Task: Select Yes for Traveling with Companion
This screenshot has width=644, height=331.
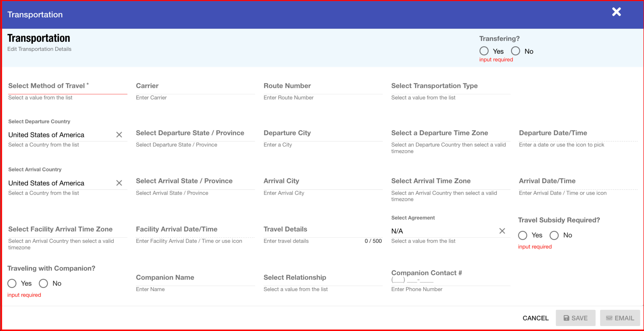Action: click(12, 283)
